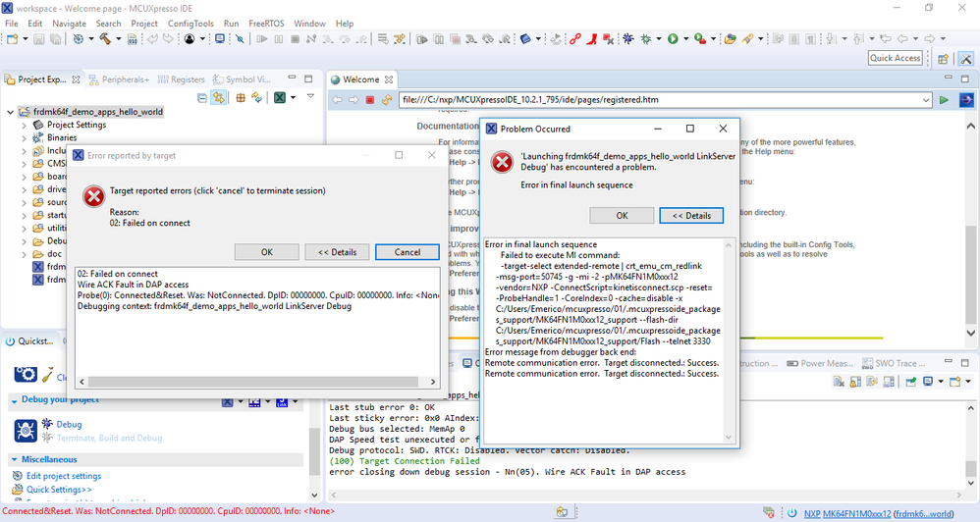Image resolution: width=980 pixels, height=522 pixels.
Task: Click the horizontal scrollbar in error details box
Action: click(x=252, y=382)
